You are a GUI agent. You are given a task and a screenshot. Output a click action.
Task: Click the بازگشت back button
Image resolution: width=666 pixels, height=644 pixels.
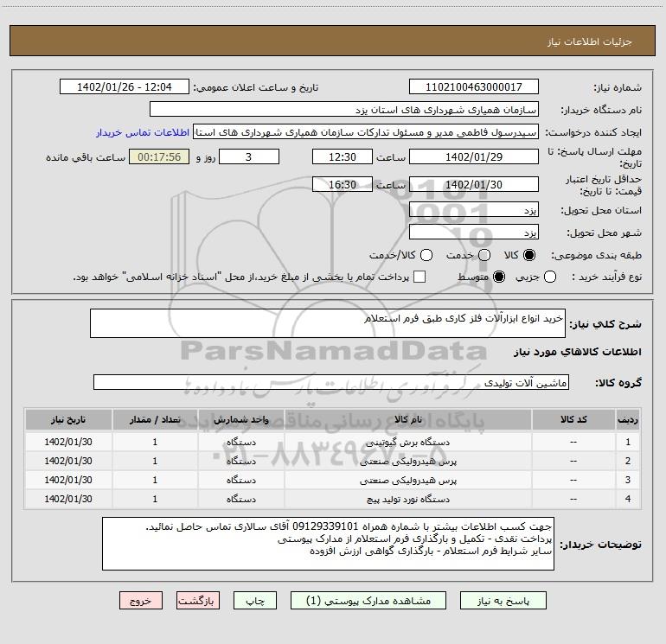pyautogui.click(x=198, y=601)
